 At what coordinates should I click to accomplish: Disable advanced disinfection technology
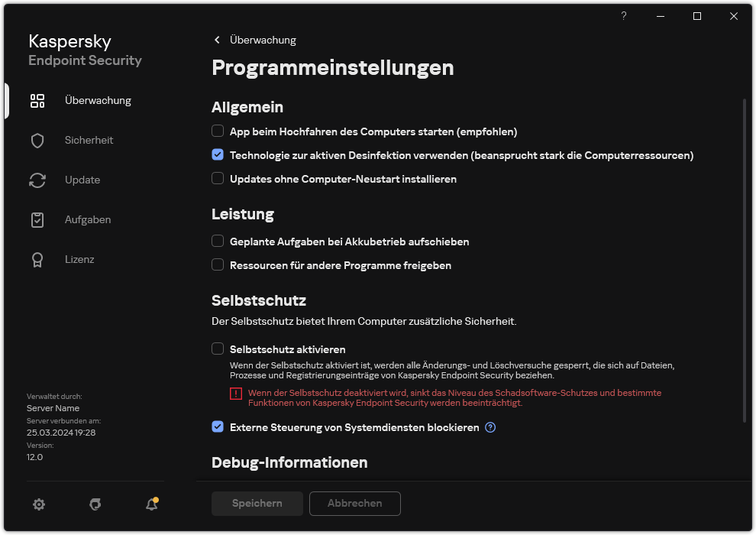(218, 154)
